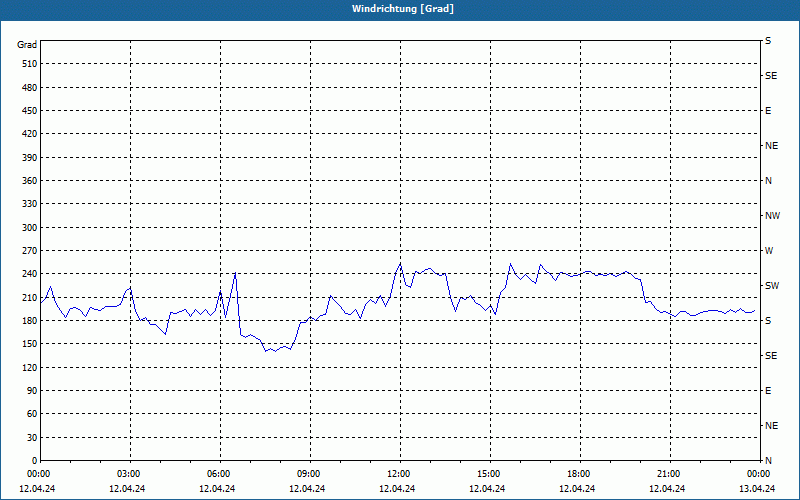
Task: Select the 06:00 time label
Action: point(218,474)
